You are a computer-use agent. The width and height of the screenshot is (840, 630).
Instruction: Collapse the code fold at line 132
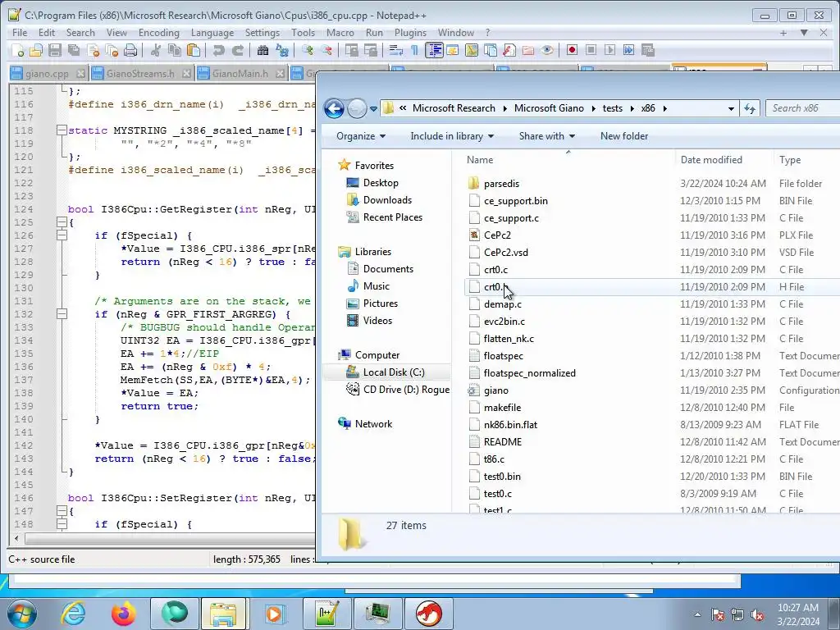(x=62, y=314)
